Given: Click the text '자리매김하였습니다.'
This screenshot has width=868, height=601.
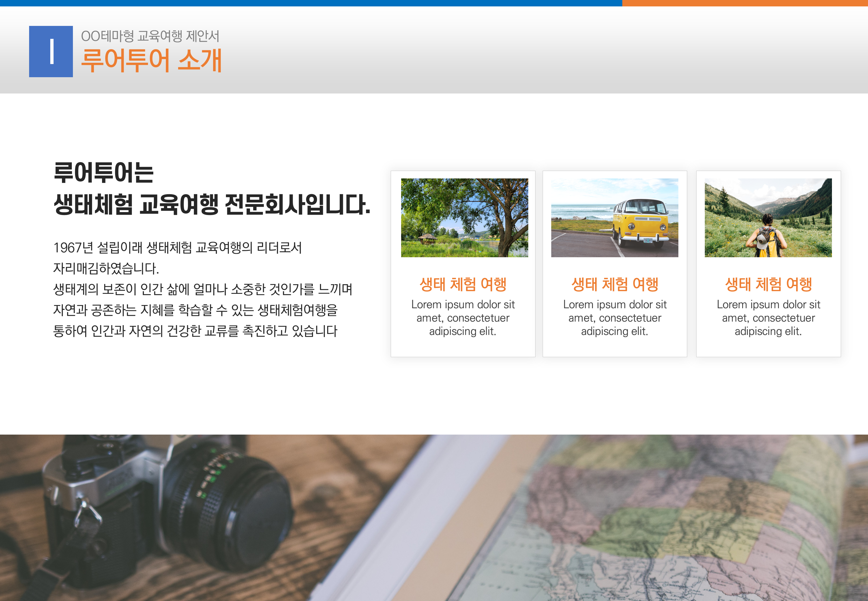Looking at the screenshot, I should 106,268.
